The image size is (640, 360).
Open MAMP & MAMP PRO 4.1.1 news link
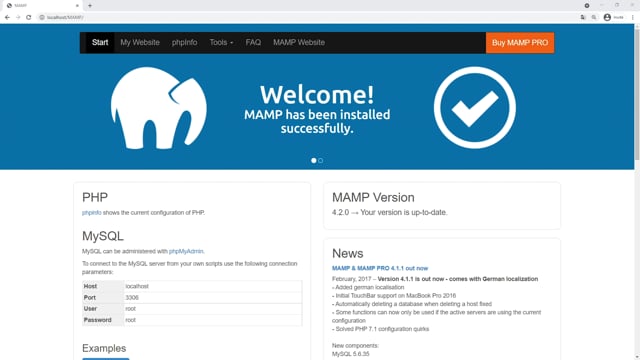click(380, 268)
